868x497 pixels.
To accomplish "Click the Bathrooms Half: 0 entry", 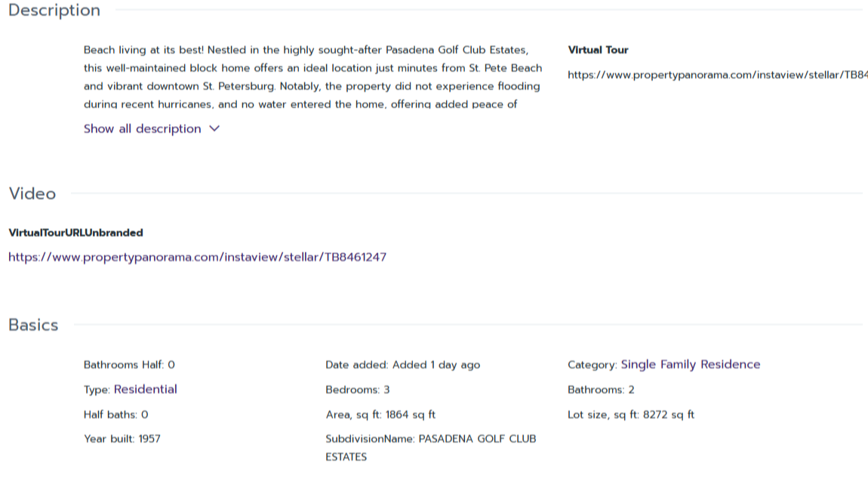I will [x=129, y=365].
